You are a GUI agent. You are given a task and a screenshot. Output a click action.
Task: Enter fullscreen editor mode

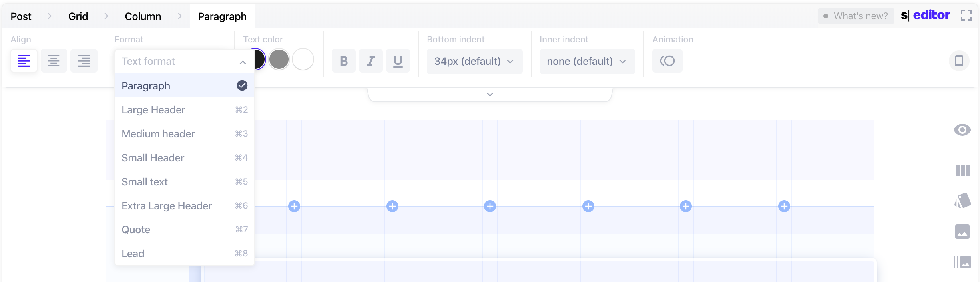[966, 16]
